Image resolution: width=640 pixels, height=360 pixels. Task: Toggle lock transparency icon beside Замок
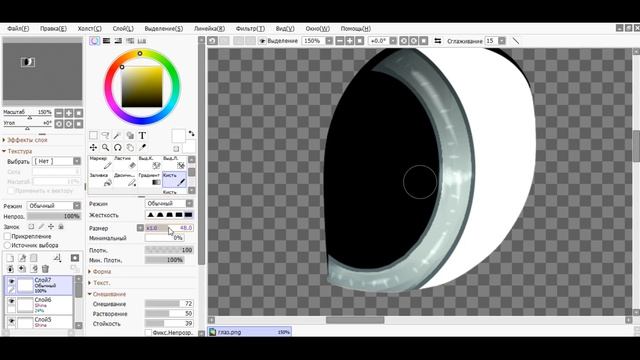click(x=31, y=227)
